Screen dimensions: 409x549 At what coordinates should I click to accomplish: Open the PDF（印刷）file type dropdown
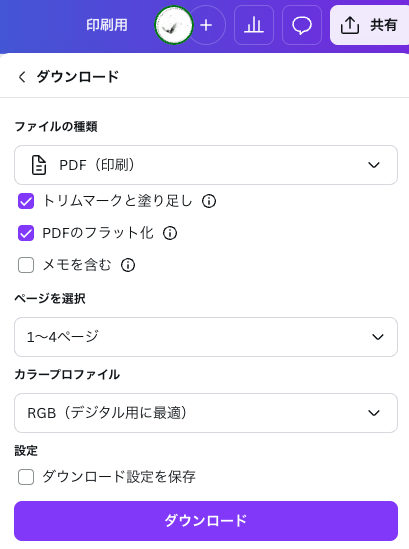[206, 165]
